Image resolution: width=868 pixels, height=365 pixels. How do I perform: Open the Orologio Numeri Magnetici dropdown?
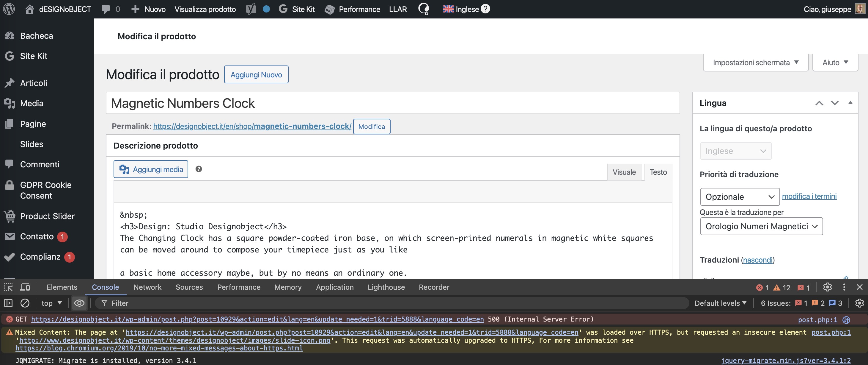[761, 226]
